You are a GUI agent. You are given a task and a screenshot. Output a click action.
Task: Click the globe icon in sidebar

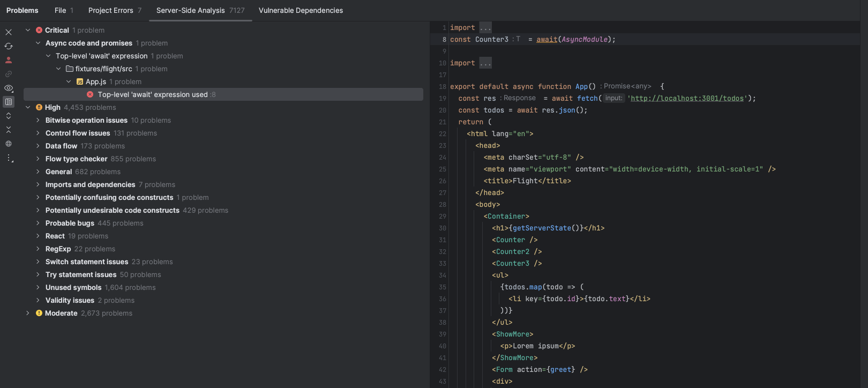(x=9, y=144)
